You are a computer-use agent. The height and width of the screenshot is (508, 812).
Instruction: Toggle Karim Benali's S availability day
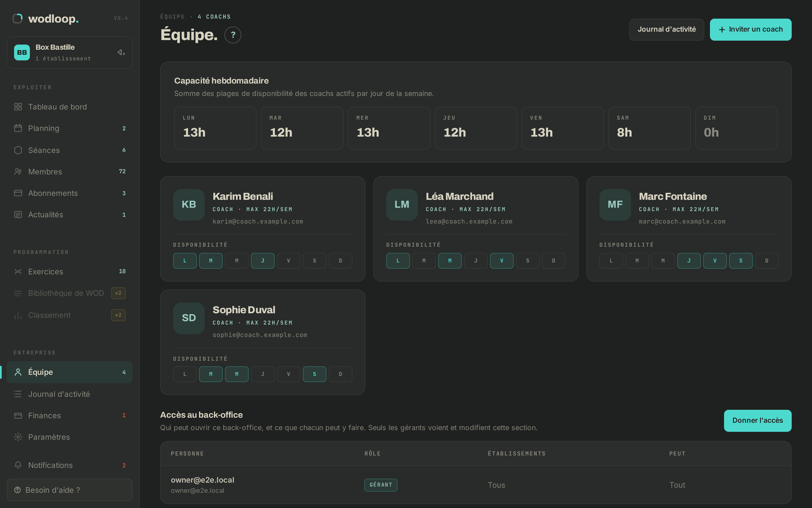[314, 261]
